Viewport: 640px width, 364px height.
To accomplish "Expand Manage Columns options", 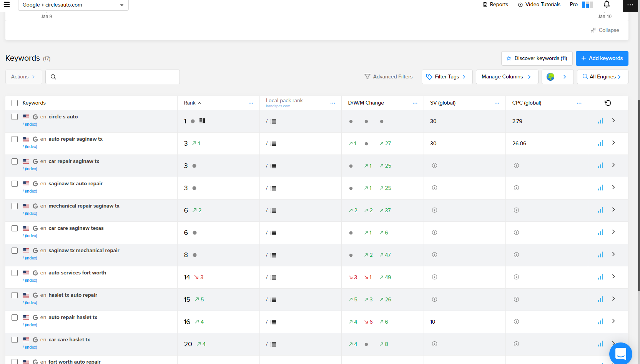I will click(x=507, y=77).
